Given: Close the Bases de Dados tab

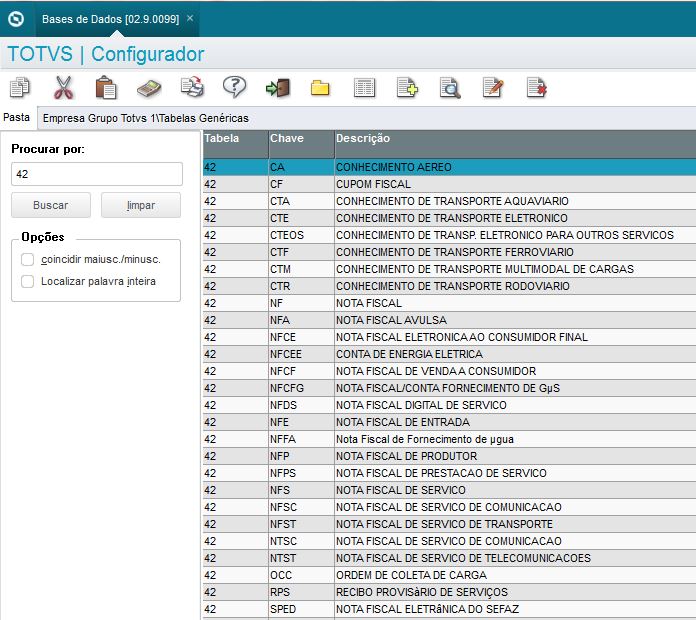Looking at the screenshot, I should [x=190, y=18].
